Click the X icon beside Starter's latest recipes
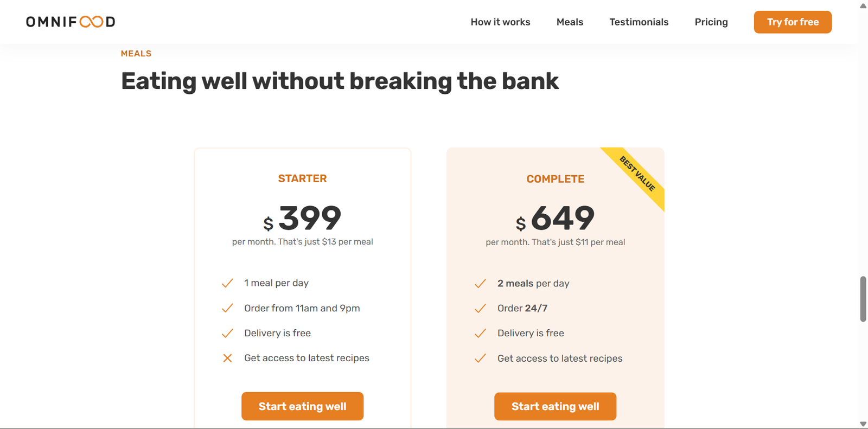Screen dimensions: 868x429 click(x=227, y=358)
